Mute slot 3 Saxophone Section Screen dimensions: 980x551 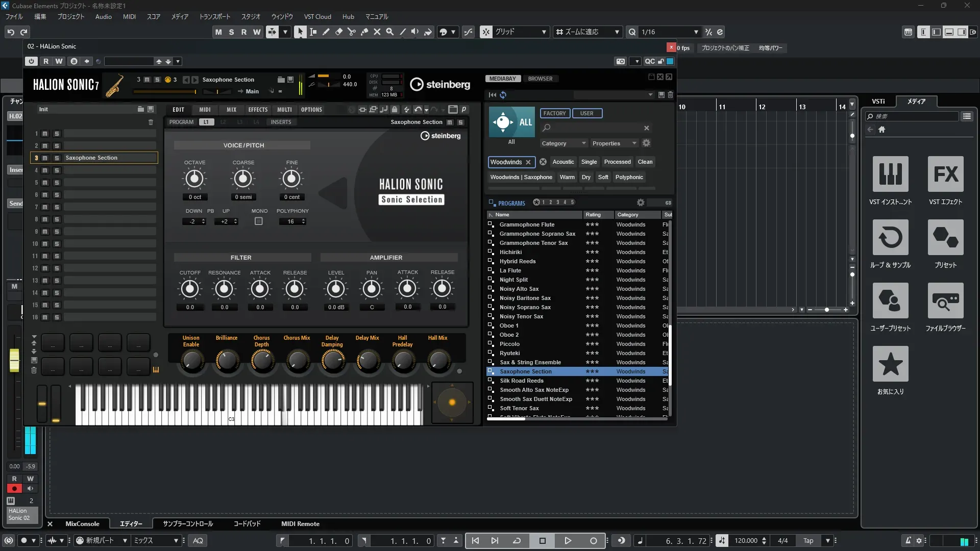click(x=45, y=158)
